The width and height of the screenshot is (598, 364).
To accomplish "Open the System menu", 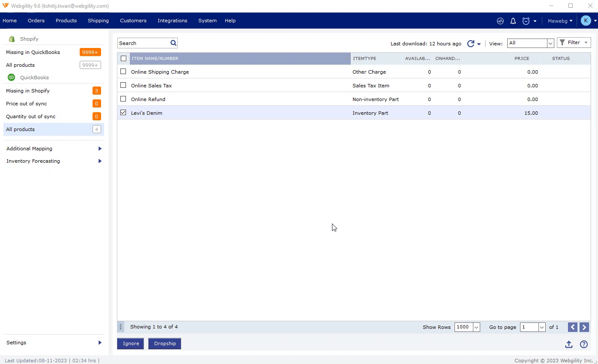I will (x=207, y=21).
